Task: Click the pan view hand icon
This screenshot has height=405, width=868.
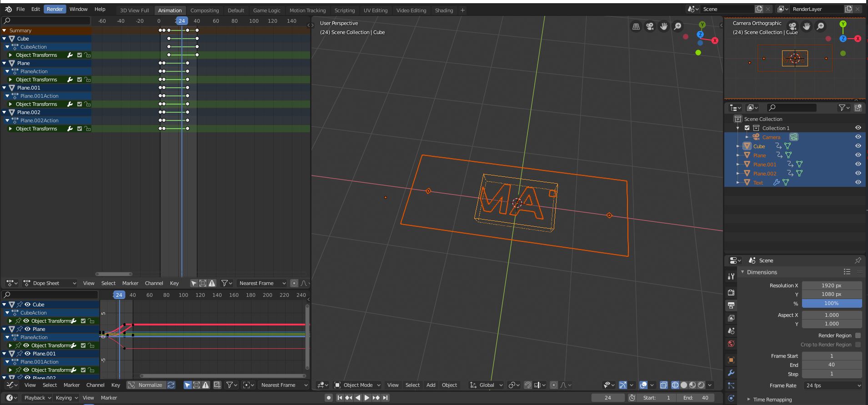Action: pos(664,26)
